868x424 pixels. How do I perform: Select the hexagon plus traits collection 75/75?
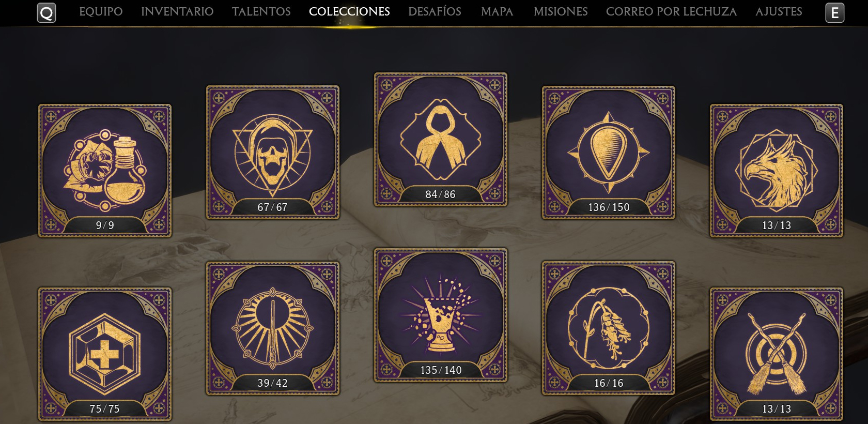(x=105, y=354)
